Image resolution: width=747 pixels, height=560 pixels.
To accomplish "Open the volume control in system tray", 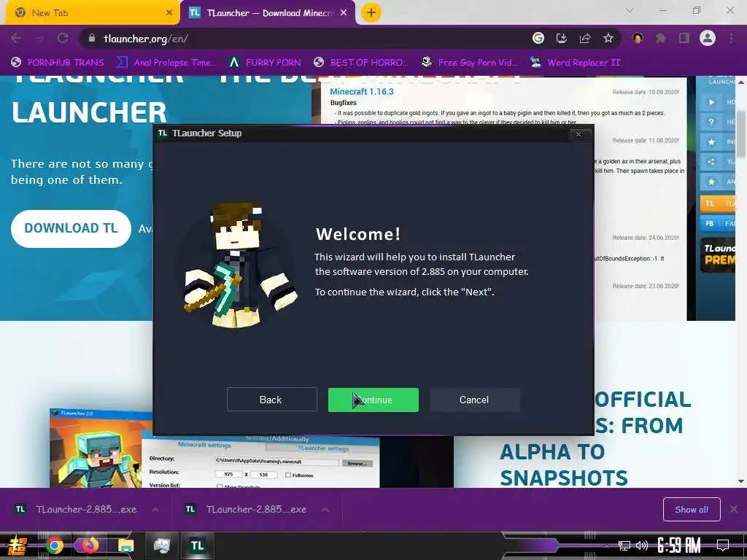I will (642, 545).
